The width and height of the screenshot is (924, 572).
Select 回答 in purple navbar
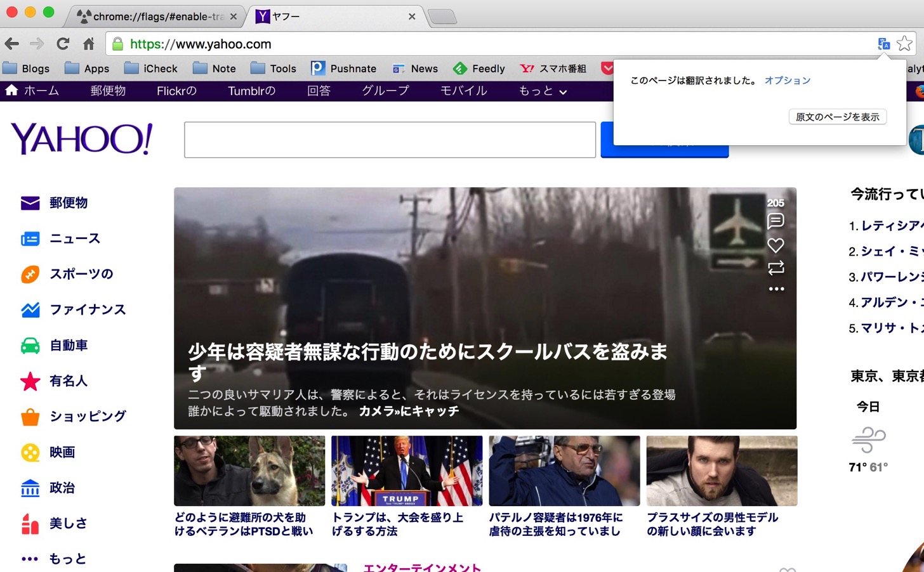[x=319, y=91]
